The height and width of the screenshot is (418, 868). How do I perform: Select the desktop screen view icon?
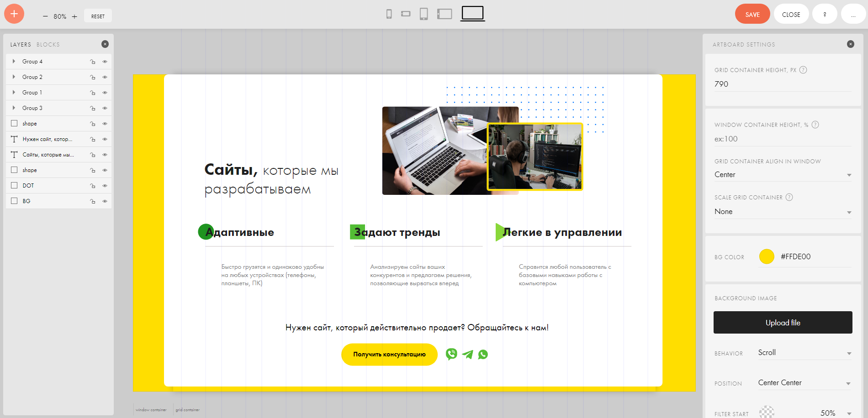(472, 14)
